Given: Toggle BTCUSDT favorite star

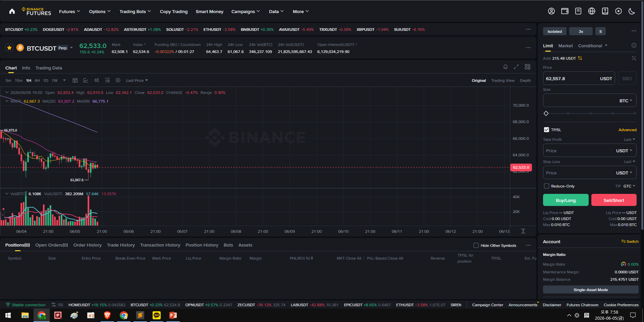Looking at the screenshot, I should [9, 48].
